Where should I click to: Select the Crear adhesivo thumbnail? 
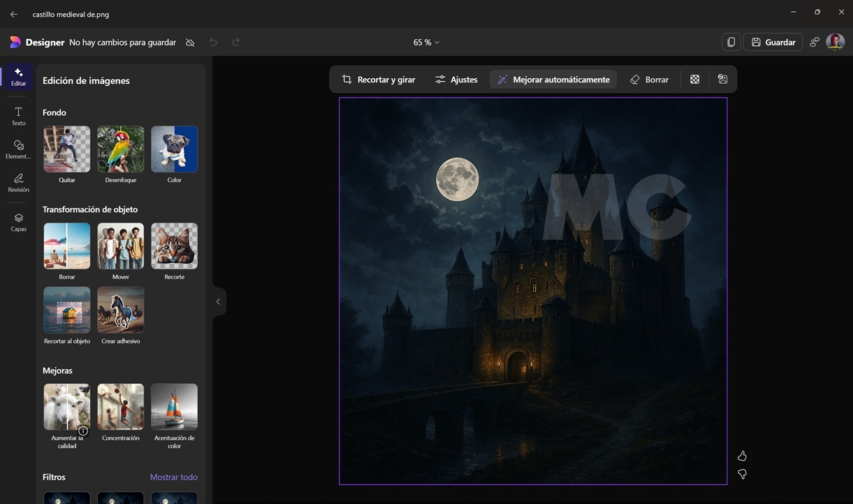click(121, 310)
